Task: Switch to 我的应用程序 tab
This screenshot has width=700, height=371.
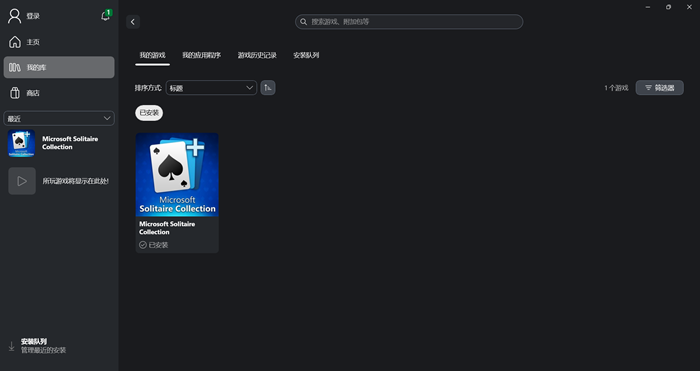Action: pos(201,55)
